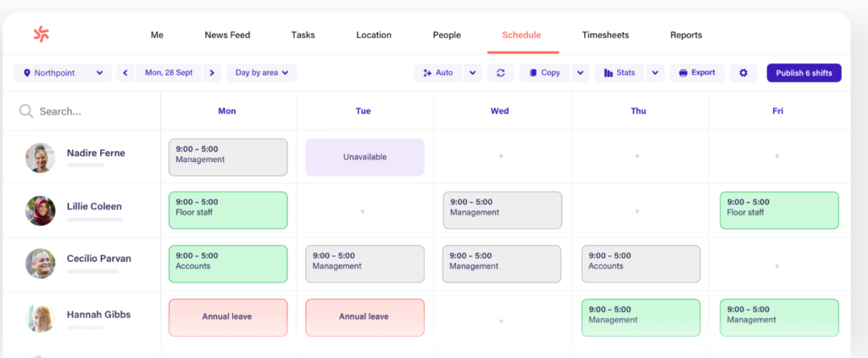Open Cecilio Parvan's Monday Accounts shift
The height and width of the screenshot is (358, 868).
pos(228,265)
